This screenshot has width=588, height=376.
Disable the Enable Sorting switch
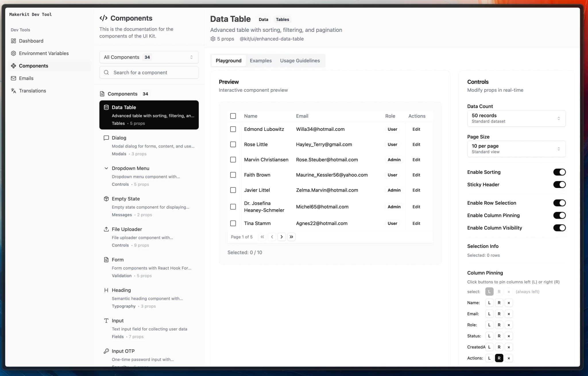pos(559,172)
